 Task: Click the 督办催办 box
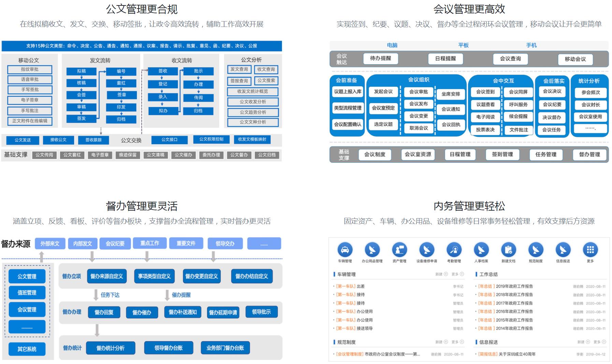pos(142,313)
